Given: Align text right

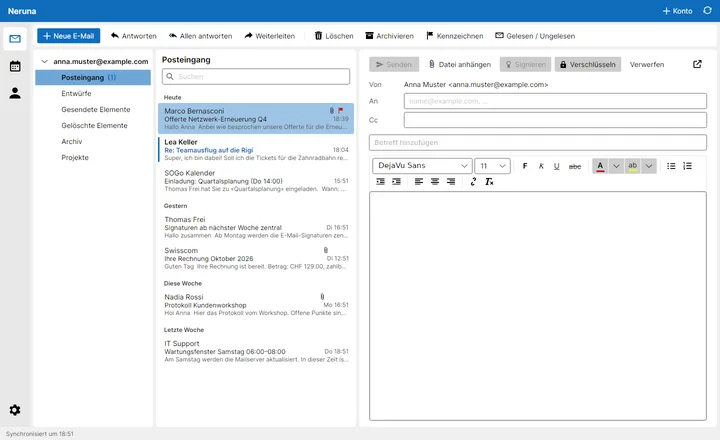Looking at the screenshot, I should (451, 181).
